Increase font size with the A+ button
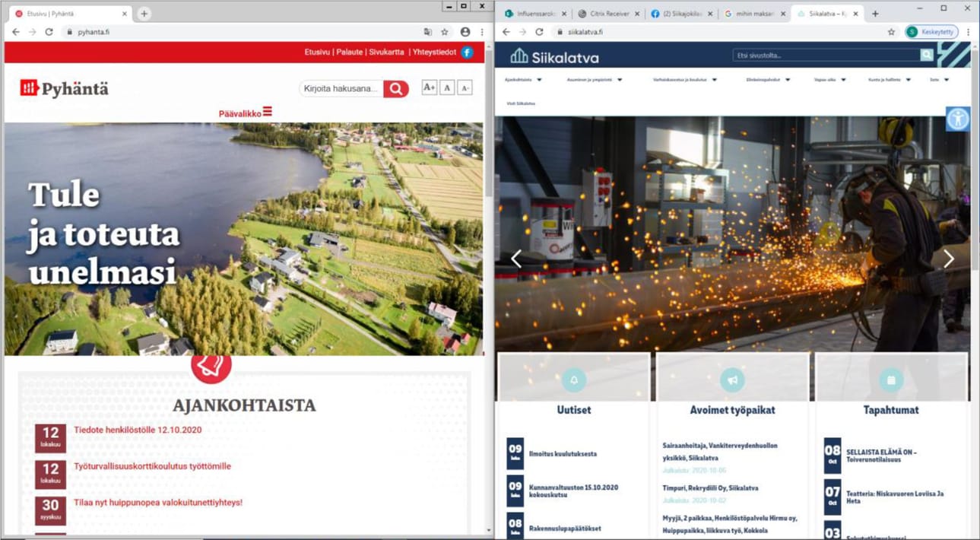Screen dimensions: 980x540 [429, 88]
